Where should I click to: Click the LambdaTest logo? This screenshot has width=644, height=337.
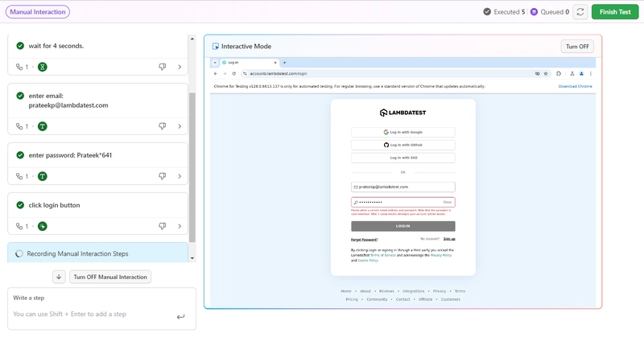[403, 113]
